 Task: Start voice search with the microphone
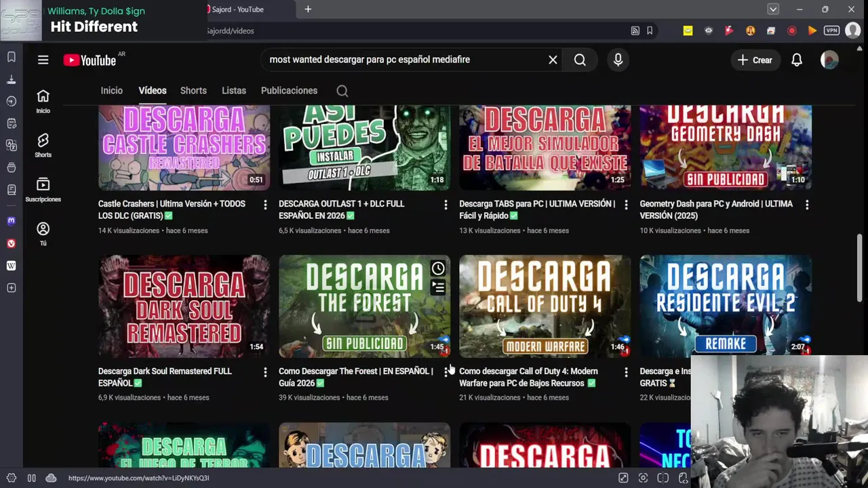tap(618, 60)
